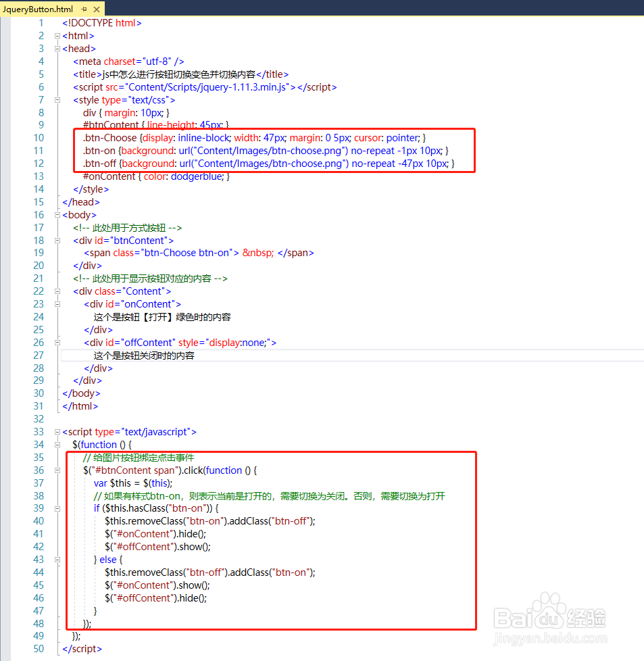Image resolution: width=644 pixels, height=661 pixels.
Task: Collapse the <html> element region
Action: pos(57,36)
